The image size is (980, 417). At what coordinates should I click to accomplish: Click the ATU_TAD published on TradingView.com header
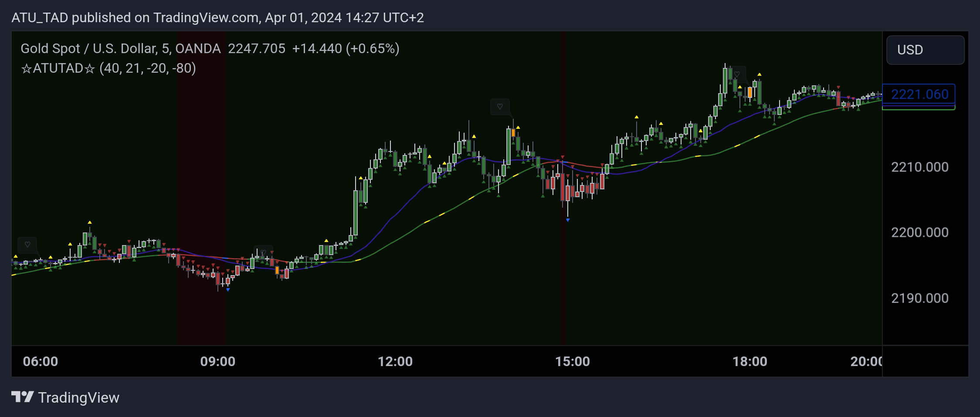click(x=217, y=17)
